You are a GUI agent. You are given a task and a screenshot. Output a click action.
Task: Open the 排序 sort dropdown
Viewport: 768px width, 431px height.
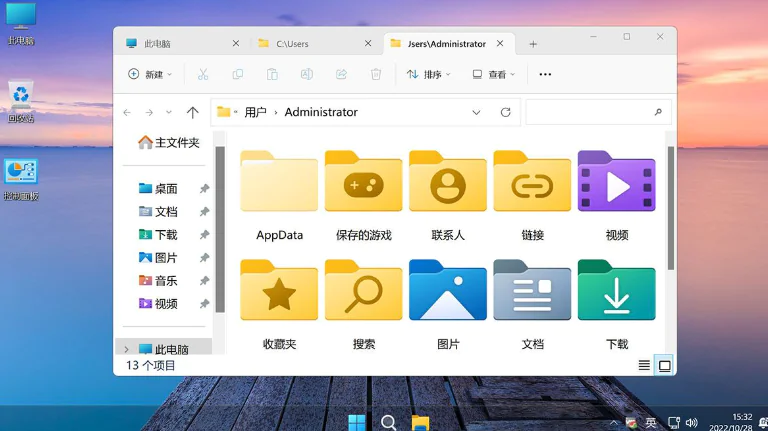coord(429,74)
